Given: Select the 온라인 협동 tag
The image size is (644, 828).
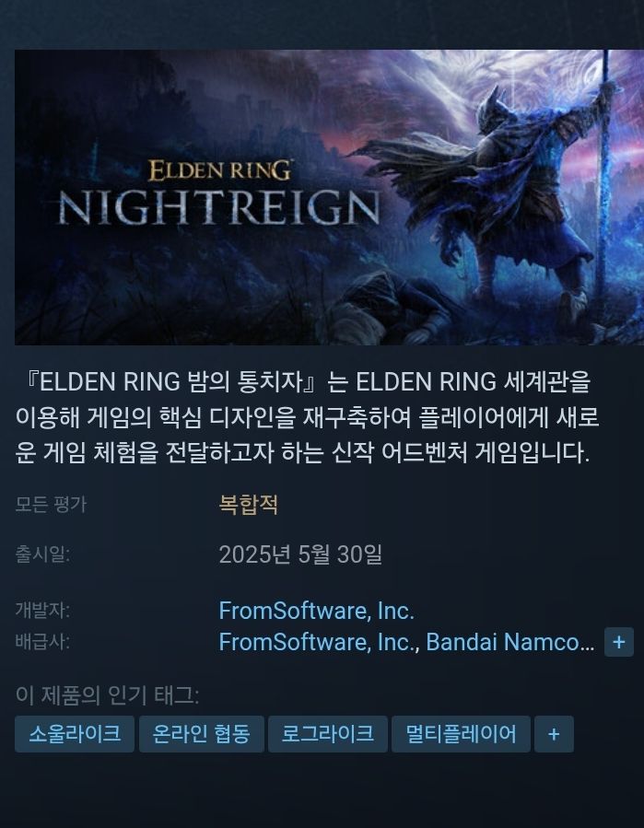Looking at the screenshot, I should click(201, 734).
